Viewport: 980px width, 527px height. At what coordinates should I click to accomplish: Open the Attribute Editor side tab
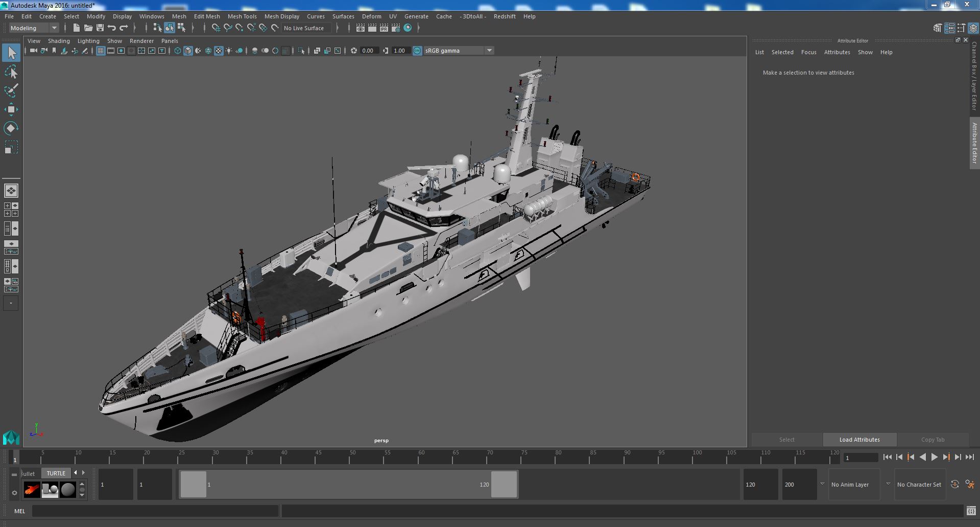pos(974,143)
